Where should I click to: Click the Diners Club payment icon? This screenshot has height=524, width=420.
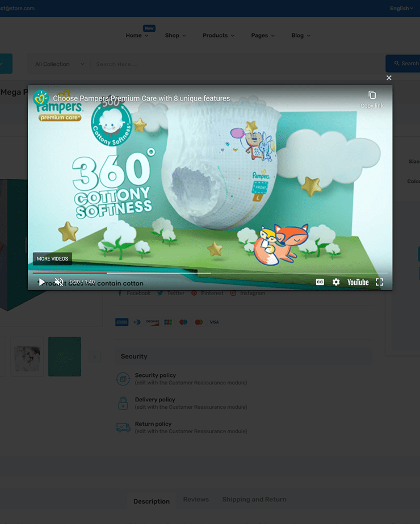point(137,322)
